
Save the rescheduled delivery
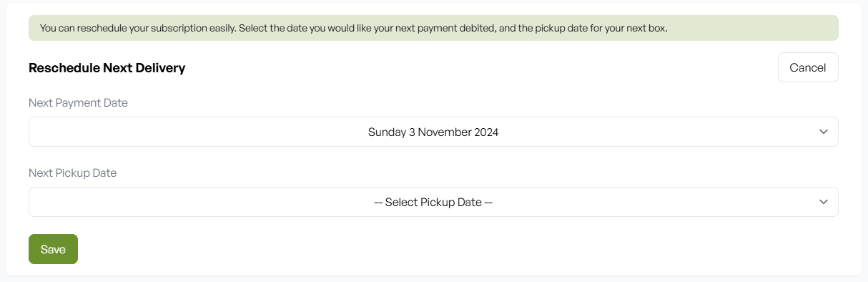pyautogui.click(x=53, y=249)
